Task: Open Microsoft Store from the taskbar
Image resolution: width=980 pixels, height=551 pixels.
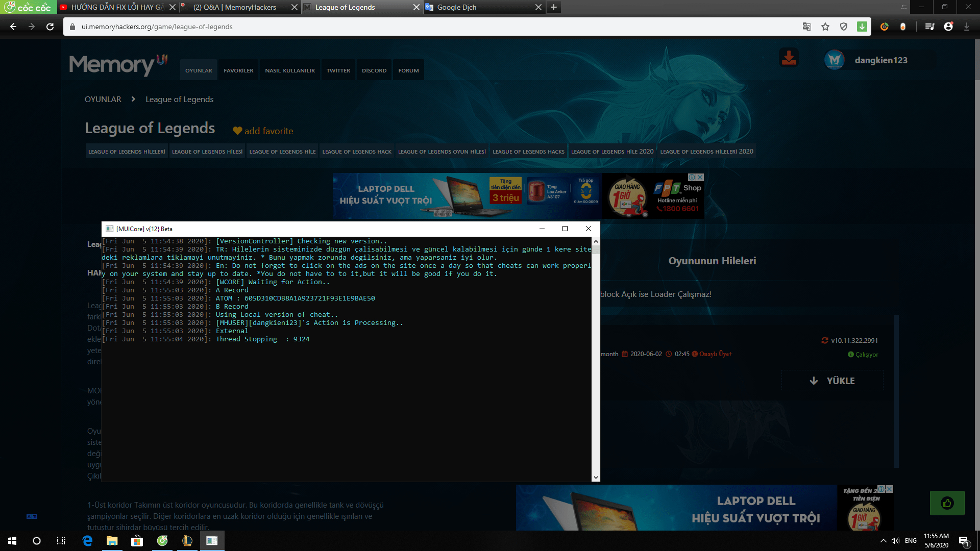Action: [137, 541]
